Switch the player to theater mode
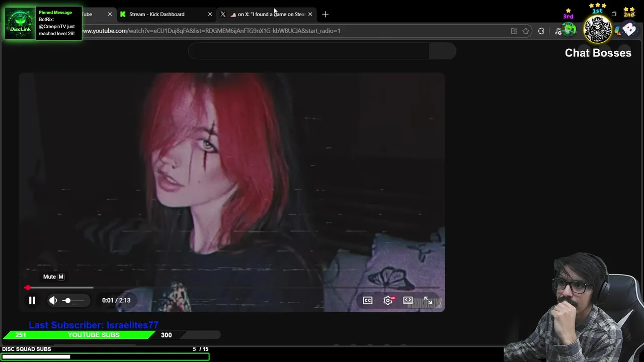This screenshot has height=362, width=644. coord(408,301)
